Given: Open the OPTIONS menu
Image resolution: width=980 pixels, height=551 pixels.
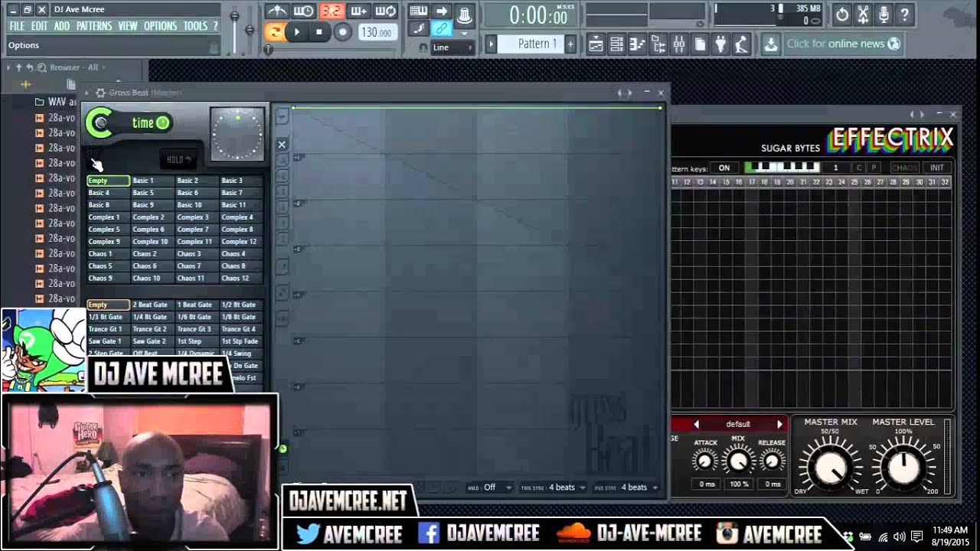Looking at the screenshot, I should [161, 26].
